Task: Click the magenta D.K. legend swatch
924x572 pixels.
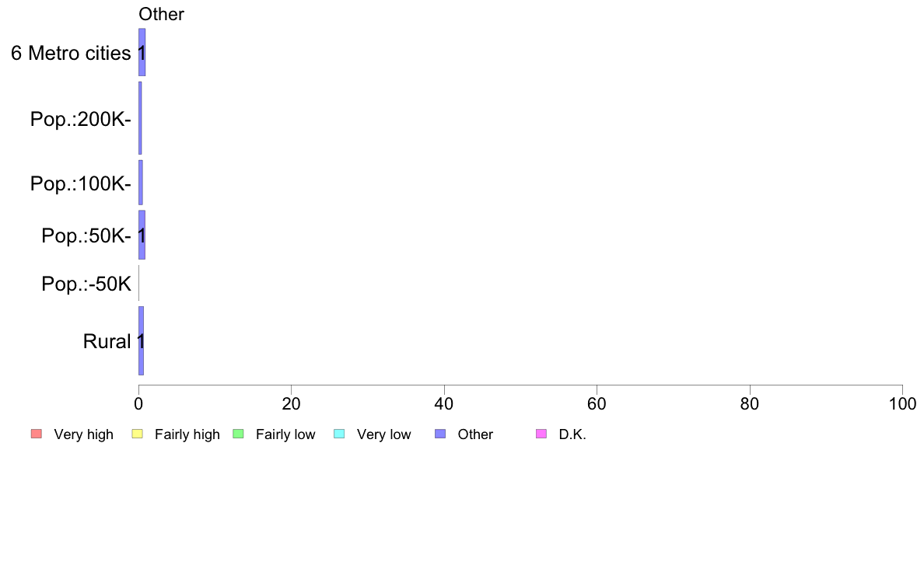Action: click(x=541, y=434)
